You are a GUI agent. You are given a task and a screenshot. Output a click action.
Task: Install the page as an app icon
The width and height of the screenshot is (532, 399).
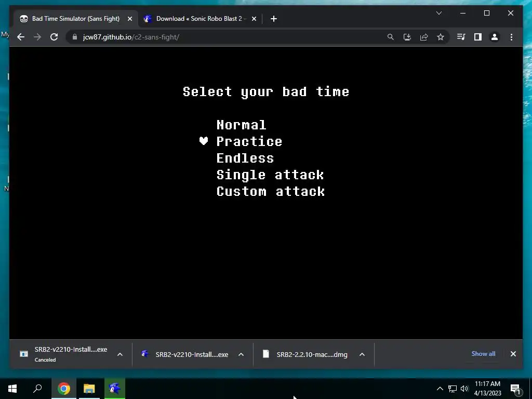tap(407, 37)
